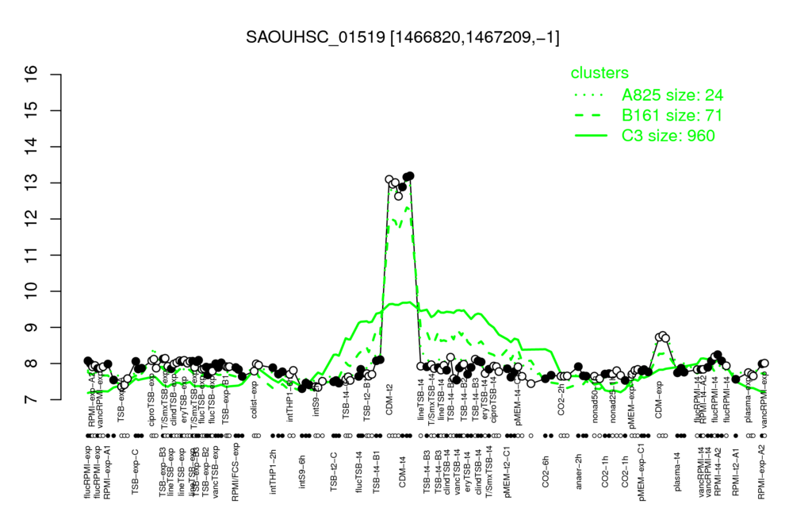The width and height of the screenshot is (812, 508).
Task: Click the 'intS9-6h' condition label
Action: pos(302,471)
